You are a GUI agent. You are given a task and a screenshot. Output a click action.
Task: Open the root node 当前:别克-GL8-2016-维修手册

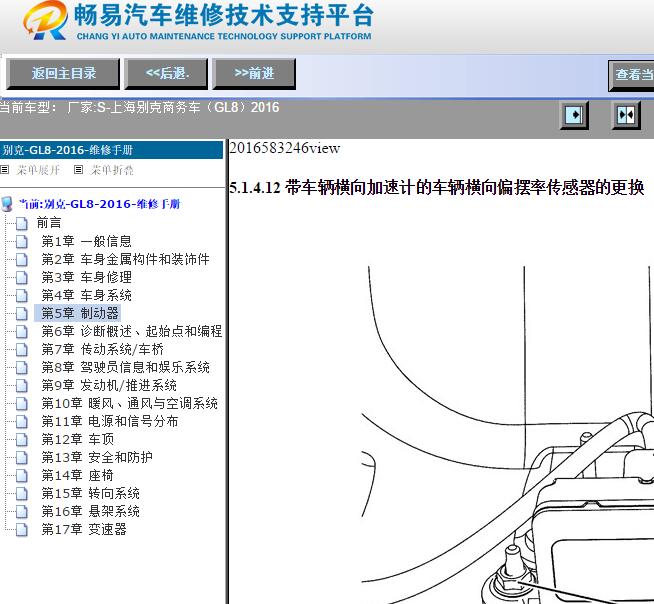(x=100, y=204)
